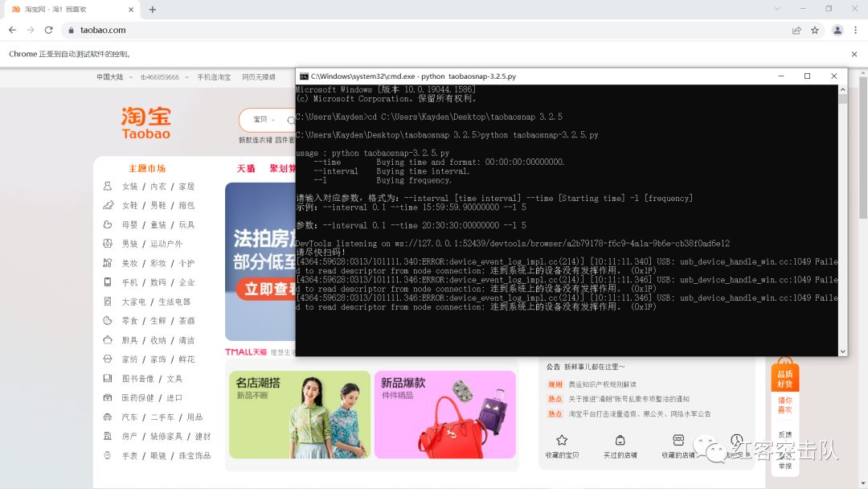Open 数码 category
The height and width of the screenshot is (489, 868).
click(158, 282)
